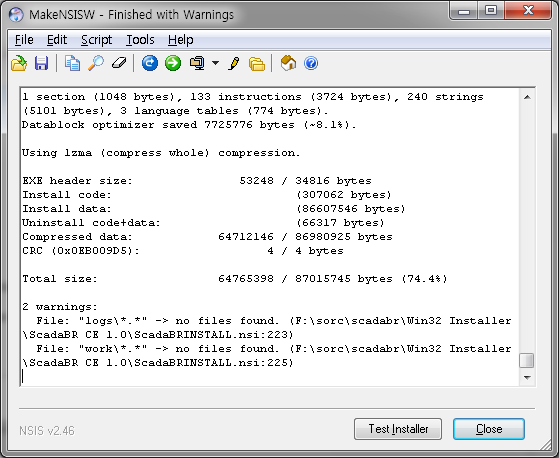Edit the script with the pencil icon
Image resolution: width=559 pixels, height=458 pixels.
[234, 63]
